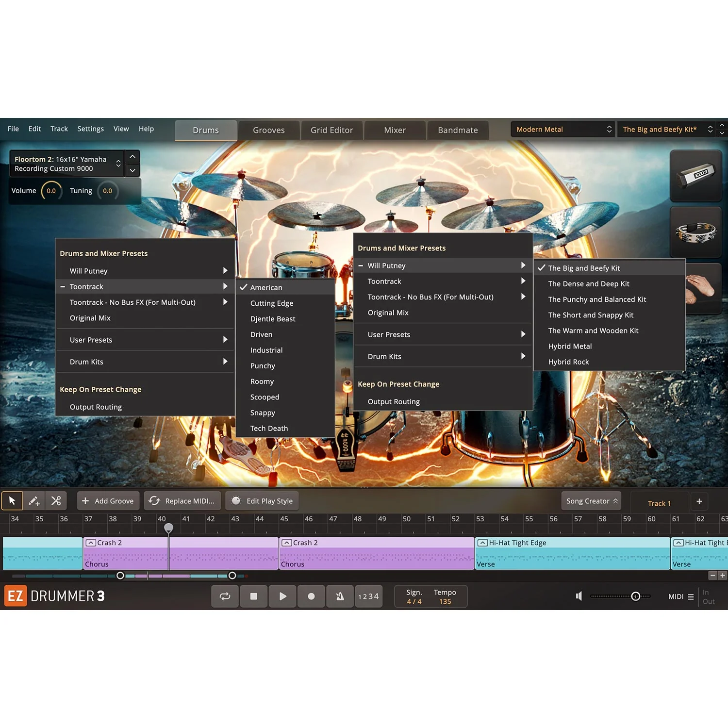
Task: Expand Will Putney in the left preset menu
Action: click(145, 271)
